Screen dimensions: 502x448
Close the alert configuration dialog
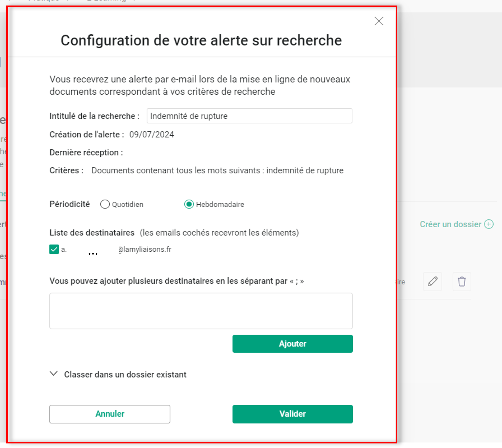(378, 21)
